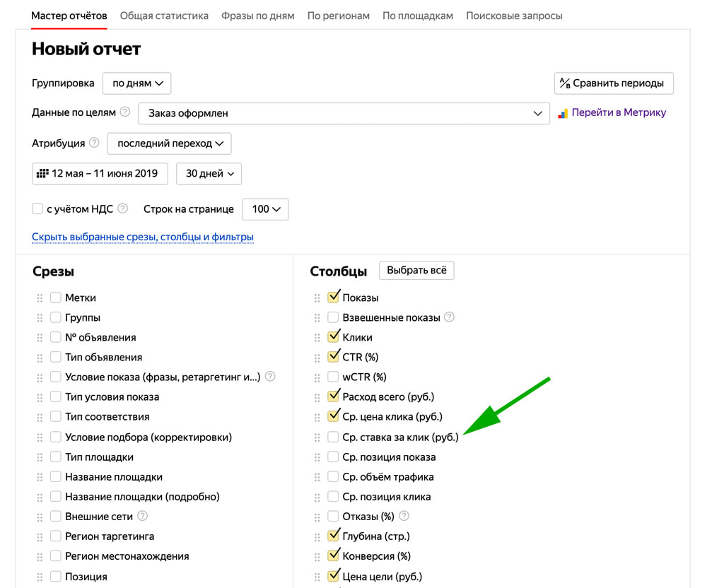Click help icon next to с учётом НДС
Screen dimensions: 707x588
pyautogui.click(x=122, y=208)
